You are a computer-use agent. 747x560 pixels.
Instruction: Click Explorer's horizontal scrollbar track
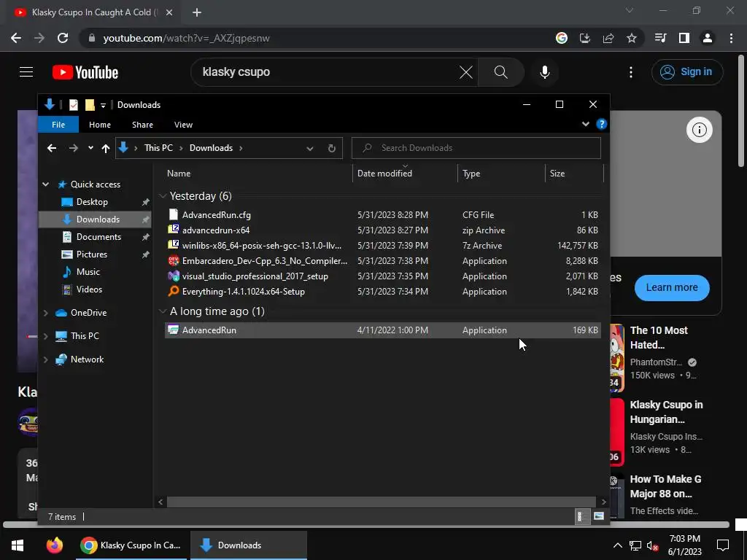[x=382, y=502]
